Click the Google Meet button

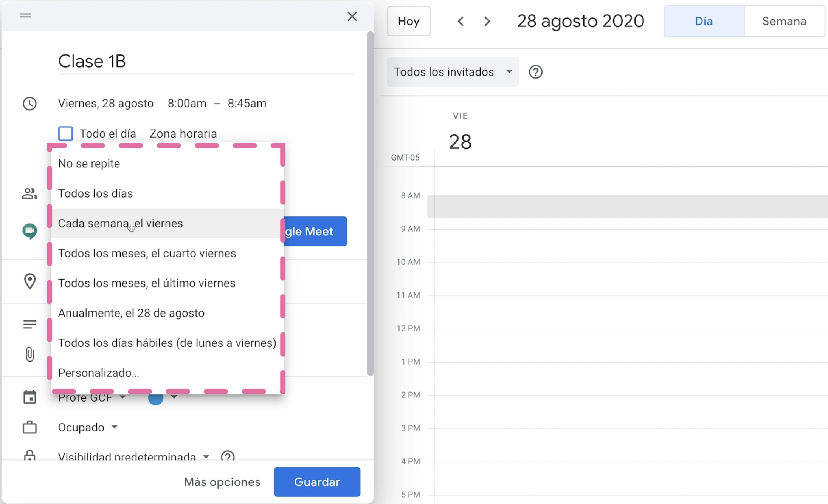315,231
